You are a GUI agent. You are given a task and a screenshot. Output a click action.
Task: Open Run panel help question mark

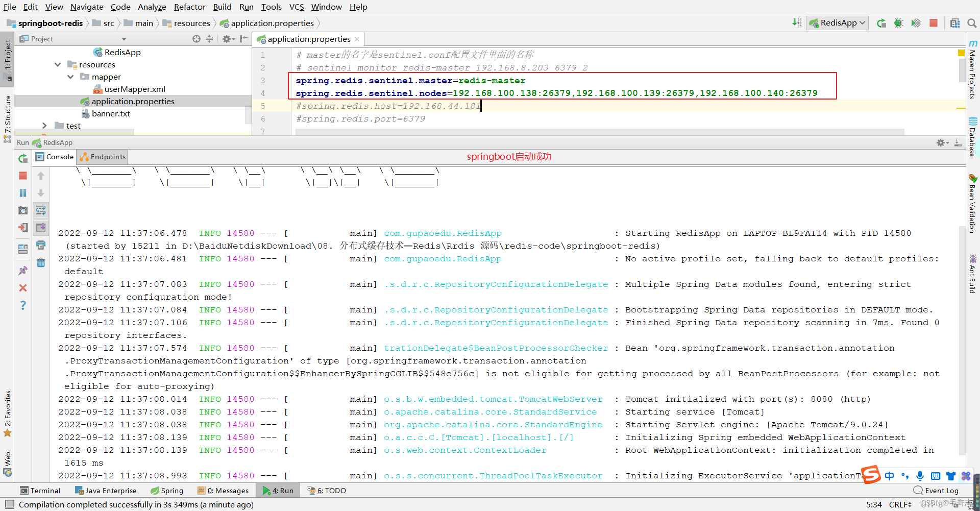coord(23,305)
